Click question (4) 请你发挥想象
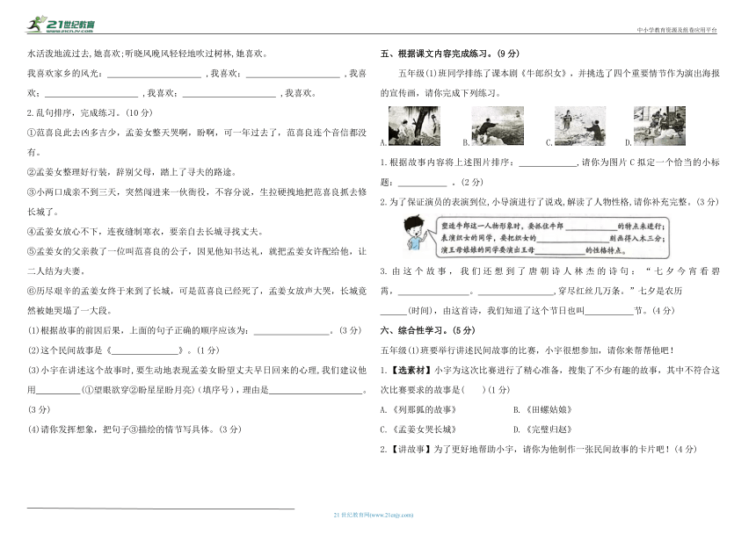 (134, 429)
